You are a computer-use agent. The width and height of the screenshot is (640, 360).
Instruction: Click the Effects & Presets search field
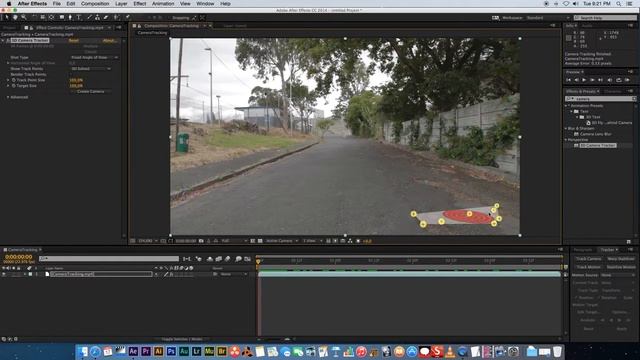600,99
